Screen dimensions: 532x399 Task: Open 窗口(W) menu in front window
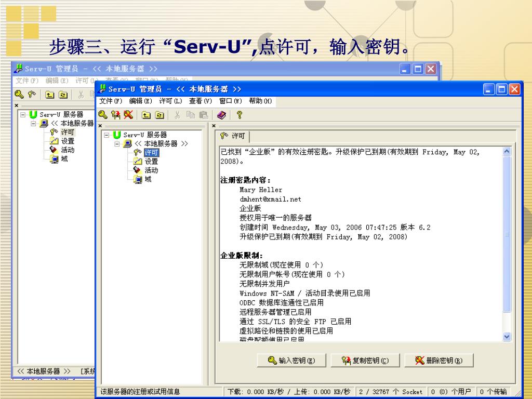[230, 101]
